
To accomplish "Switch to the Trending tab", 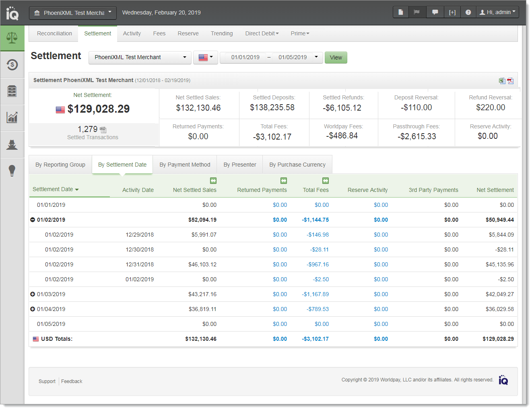I will [222, 33].
